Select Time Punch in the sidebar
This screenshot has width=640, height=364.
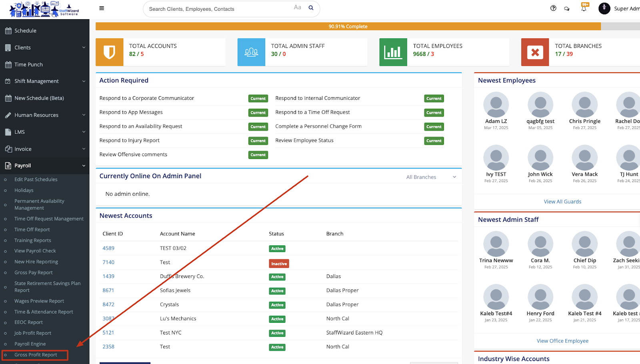[x=28, y=64]
